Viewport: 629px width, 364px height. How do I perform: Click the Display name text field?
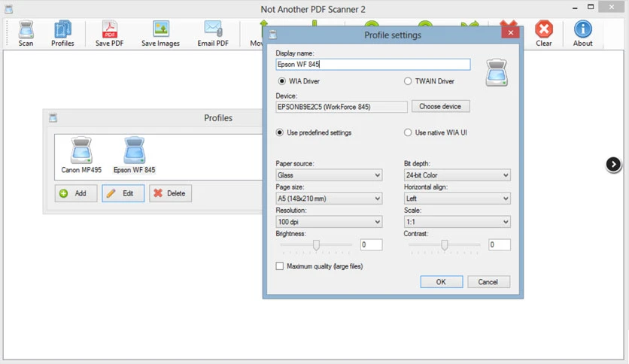coord(373,64)
